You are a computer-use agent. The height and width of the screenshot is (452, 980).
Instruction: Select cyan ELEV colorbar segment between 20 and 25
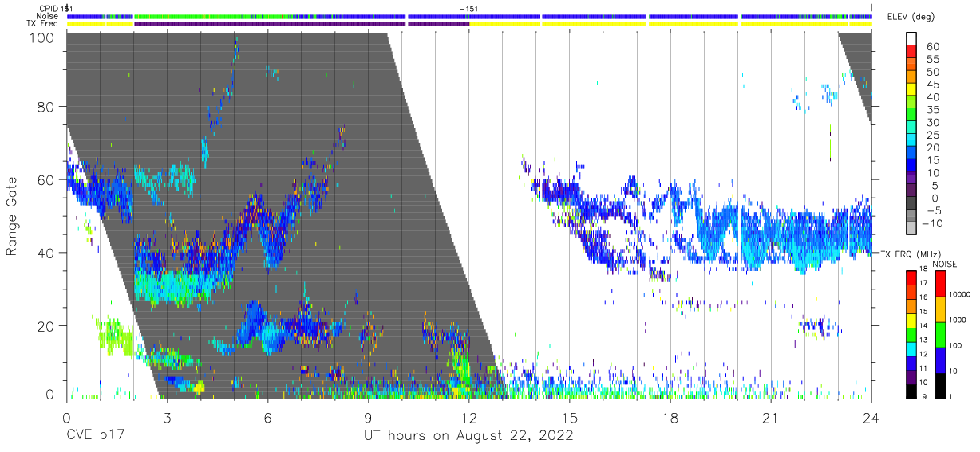click(912, 141)
